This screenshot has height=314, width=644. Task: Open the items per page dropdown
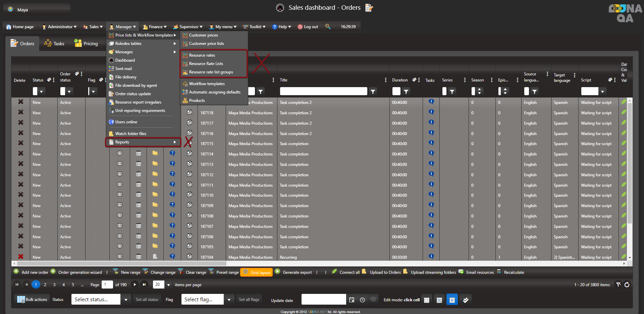point(168,285)
